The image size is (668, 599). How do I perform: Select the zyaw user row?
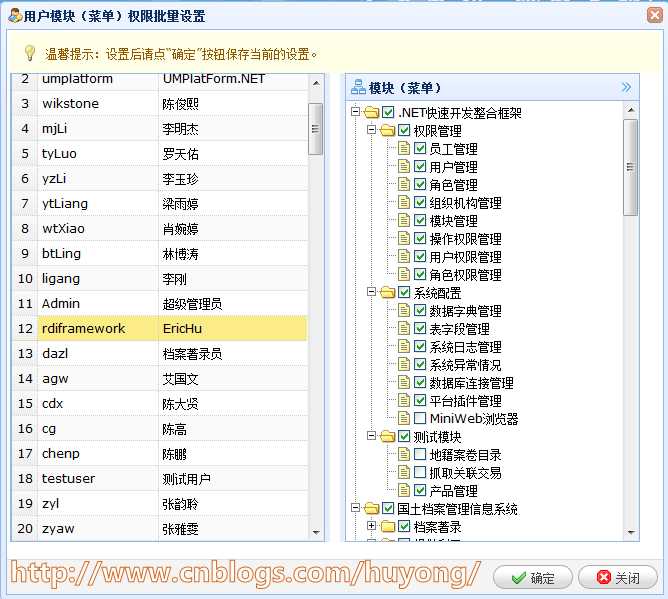[160, 529]
